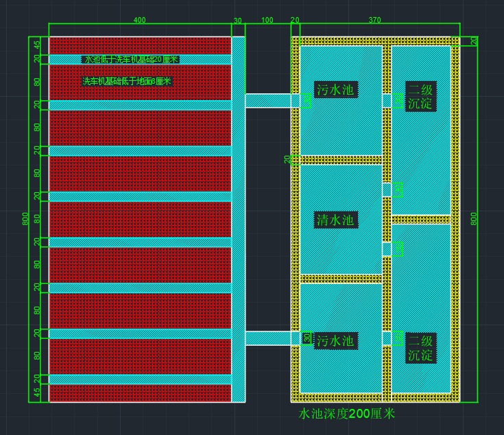
Task: Click the 400 dimension text at top
Action: pos(139,20)
